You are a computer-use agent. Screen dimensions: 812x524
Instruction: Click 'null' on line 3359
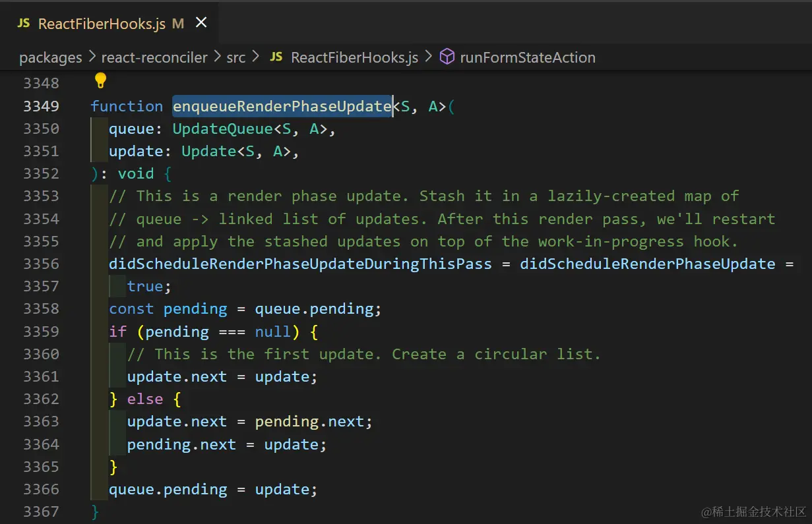click(x=273, y=332)
